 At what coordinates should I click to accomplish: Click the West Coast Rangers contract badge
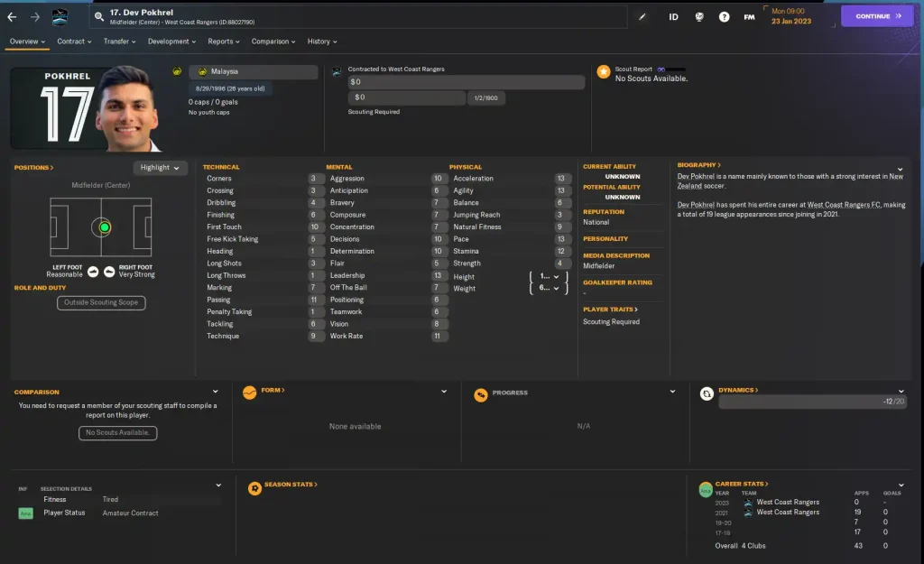point(337,71)
